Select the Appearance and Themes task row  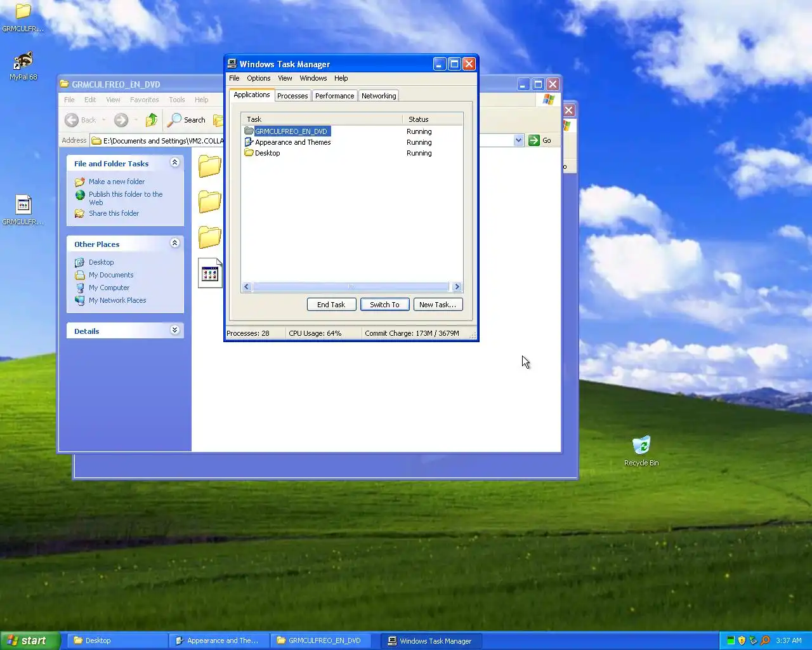point(352,142)
